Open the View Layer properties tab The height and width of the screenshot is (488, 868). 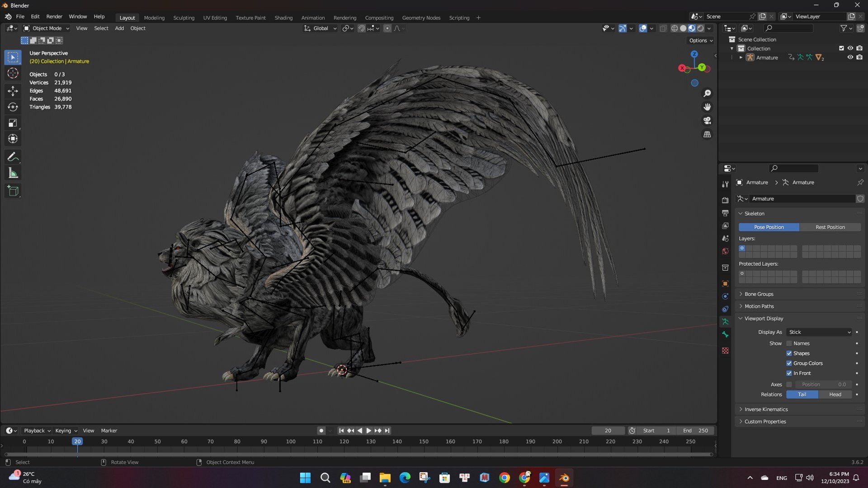[x=725, y=225]
